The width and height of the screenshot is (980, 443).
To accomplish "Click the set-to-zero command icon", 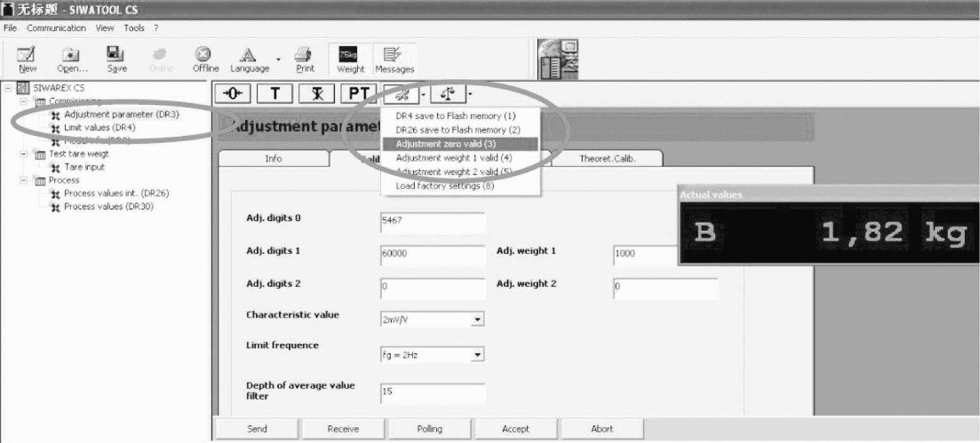I will pos(233,94).
